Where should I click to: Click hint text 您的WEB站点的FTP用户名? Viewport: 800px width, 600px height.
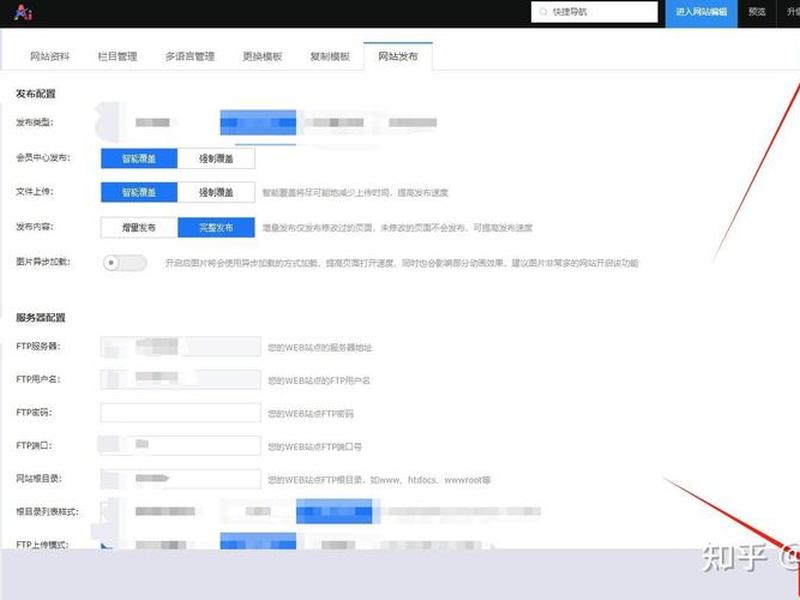(x=319, y=381)
